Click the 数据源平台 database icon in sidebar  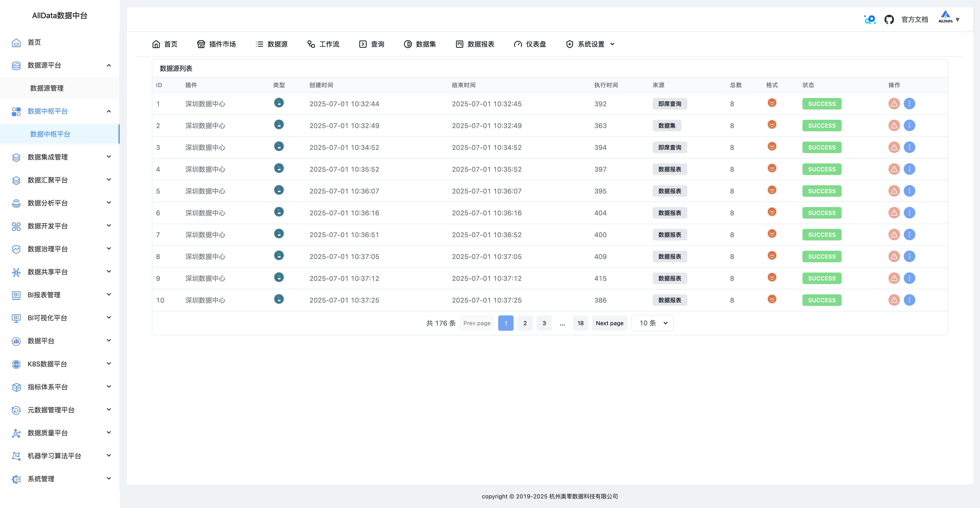click(16, 65)
